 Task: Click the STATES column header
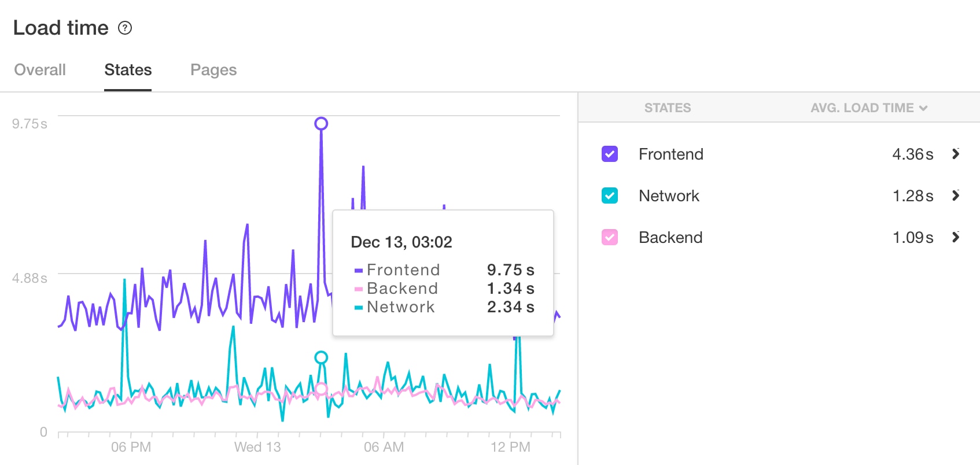point(668,108)
